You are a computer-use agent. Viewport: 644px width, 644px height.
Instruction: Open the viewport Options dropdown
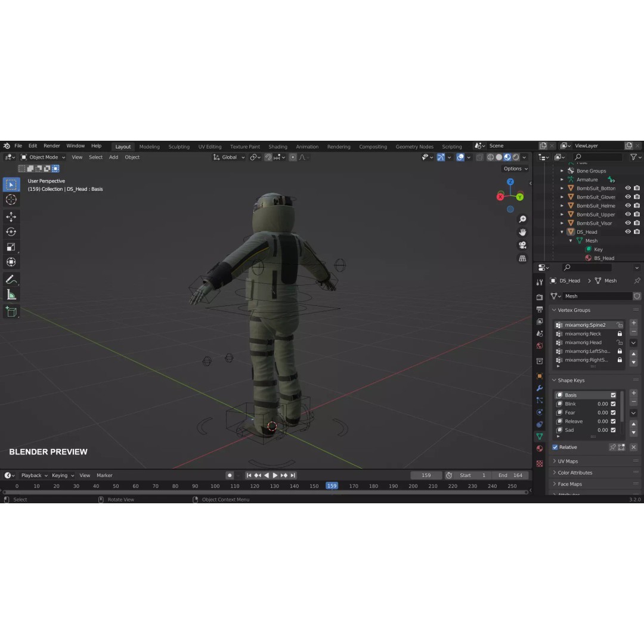coord(515,169)
